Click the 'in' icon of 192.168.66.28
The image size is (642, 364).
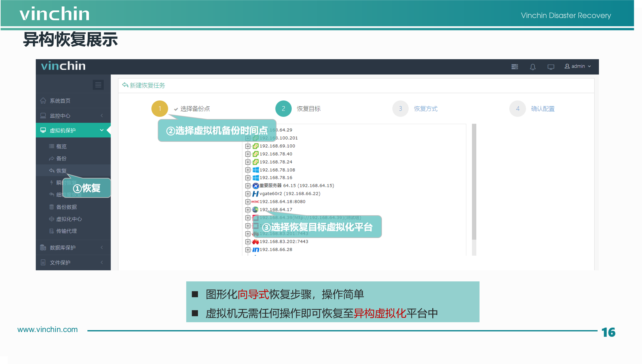tap(256, 250)
